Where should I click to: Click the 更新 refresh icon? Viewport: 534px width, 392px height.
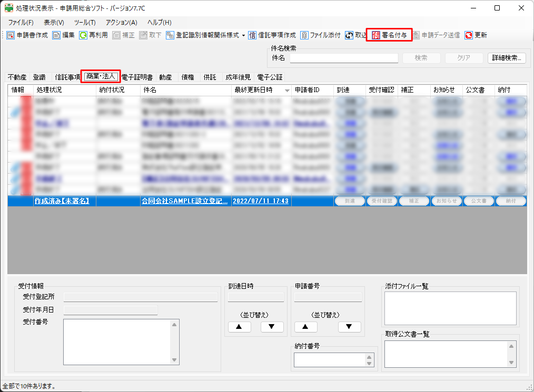point(469,35)
